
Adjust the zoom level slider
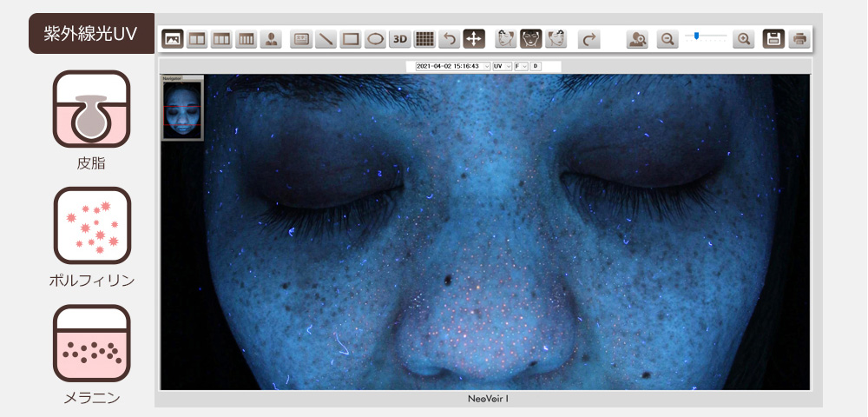[x=697, y=36]
